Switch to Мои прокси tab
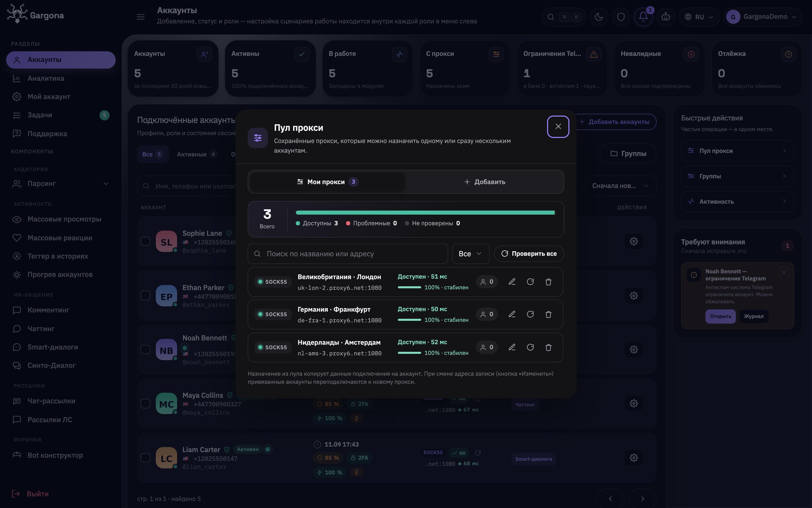Image resolution: width=812 pixels, height=508 pixels. (x=327, y=182)
